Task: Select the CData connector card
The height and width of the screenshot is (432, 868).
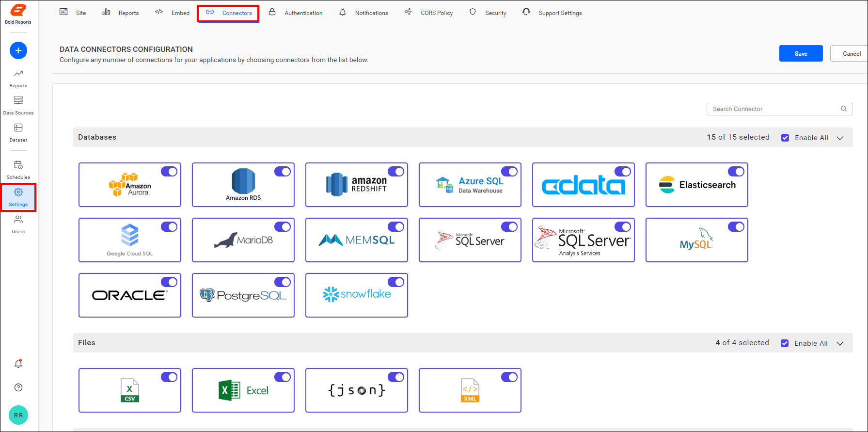Action: (584, 185)
